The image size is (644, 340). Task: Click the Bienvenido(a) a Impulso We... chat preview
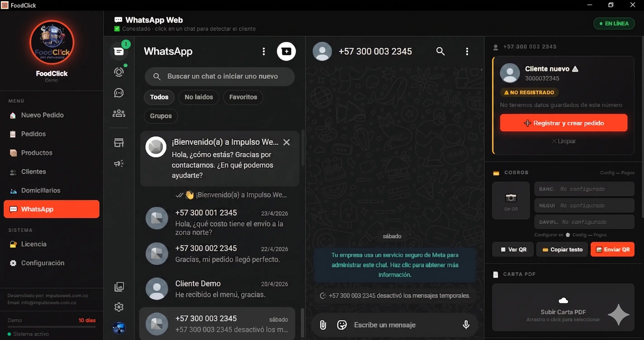231,195
